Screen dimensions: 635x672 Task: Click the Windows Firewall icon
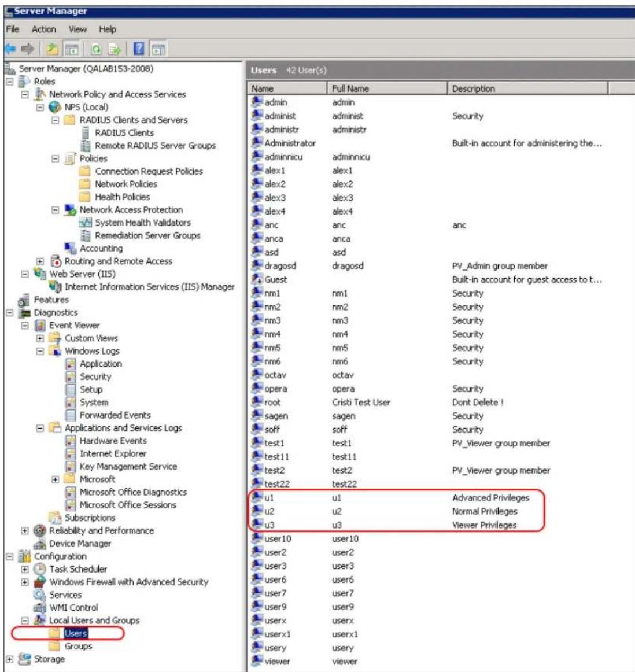coord(39,582)
